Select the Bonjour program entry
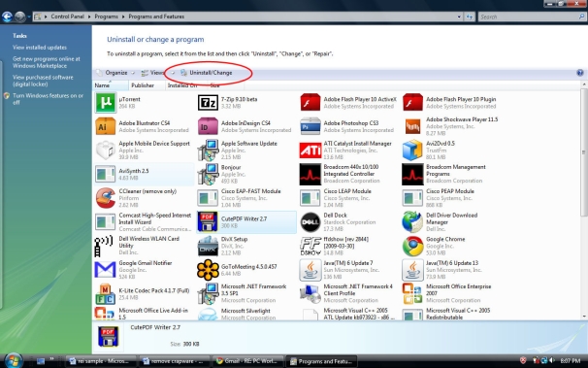588x368 pixels. tap(246, 174)
